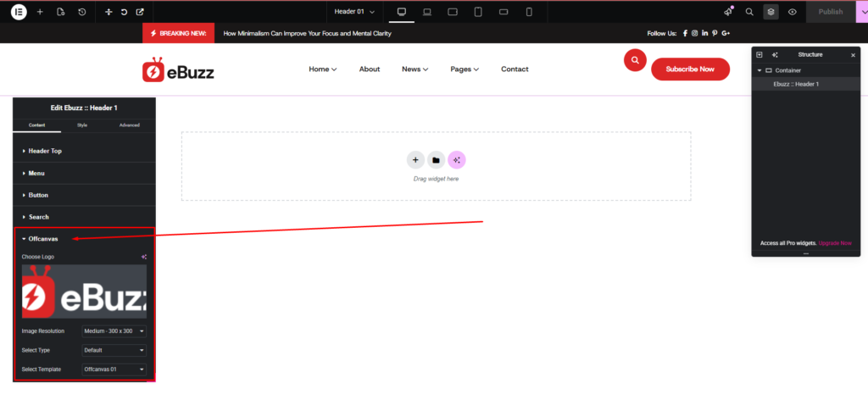This screenshot has height=394, width=868.
Task: Collapse the Container tree item in Structure
Action: pyautogui.click(x=759, y=70)
